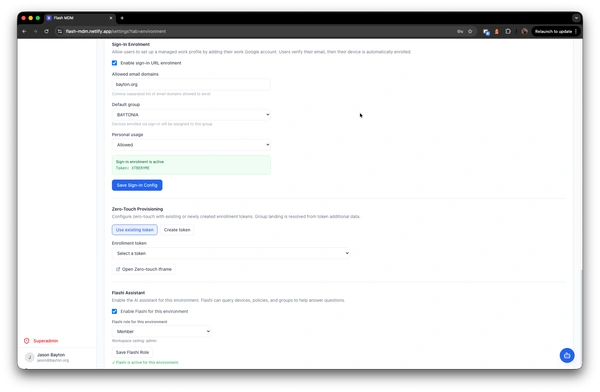Image resolution: width=600 pixels, height=392 pixels.
Task: Click the Zero-Touch Provisioning heading
Action: point(137,209)
